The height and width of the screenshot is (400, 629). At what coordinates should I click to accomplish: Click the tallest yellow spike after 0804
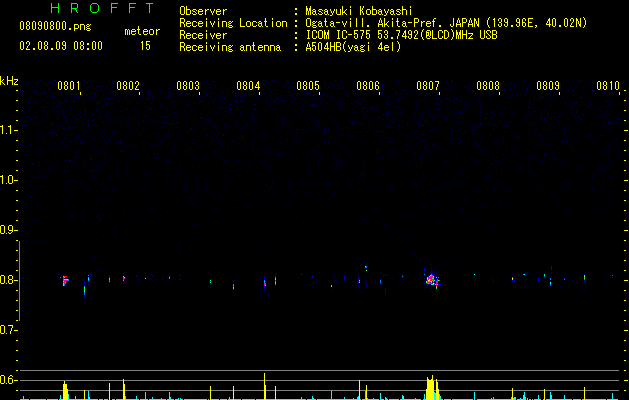tap(264, 386)
